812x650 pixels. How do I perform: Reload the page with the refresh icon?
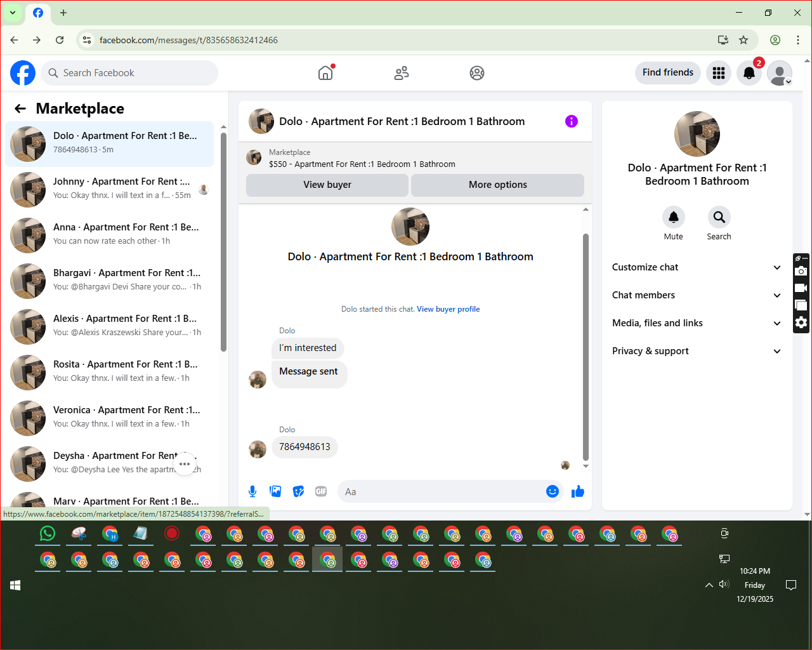tap(60, 40)
